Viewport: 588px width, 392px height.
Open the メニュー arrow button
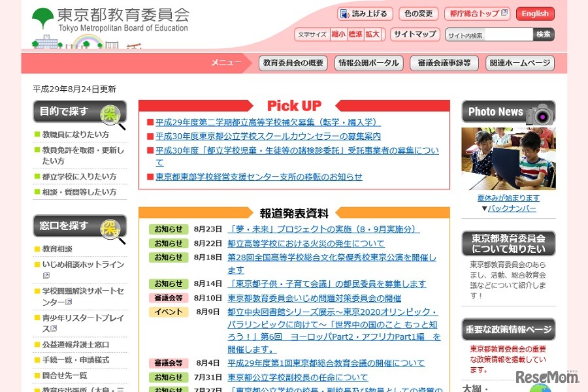tap(227, 62)
